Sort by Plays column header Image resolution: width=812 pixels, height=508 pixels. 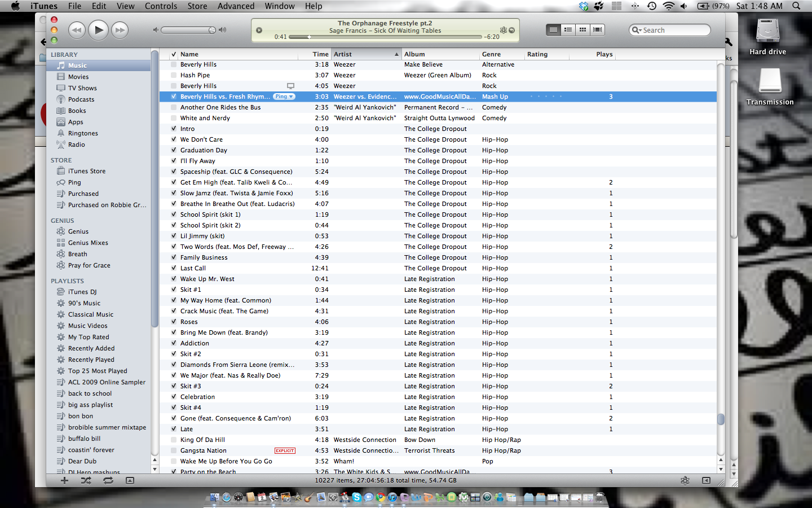[592, 54]
